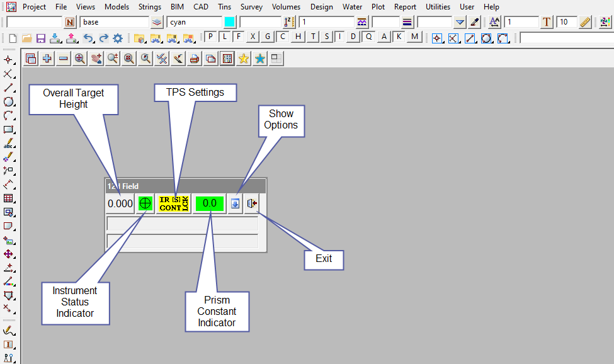Click the yellow star icon in view toolbar
Viewport: 614px width, 364px height.
pos(243,59)
